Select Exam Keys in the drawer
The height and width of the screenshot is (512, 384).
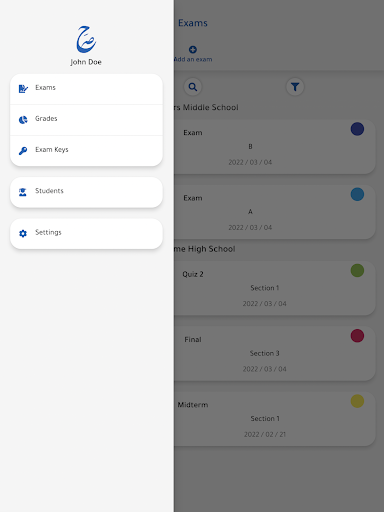[x=86, y=151]
